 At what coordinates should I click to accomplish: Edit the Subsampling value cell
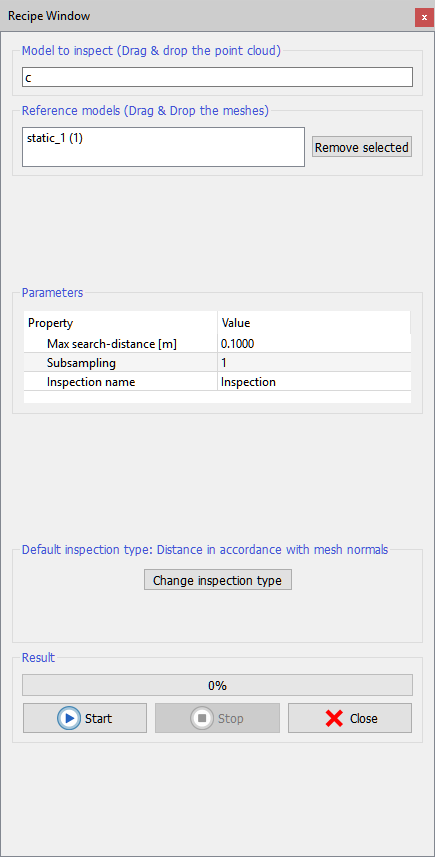(314, 363)
